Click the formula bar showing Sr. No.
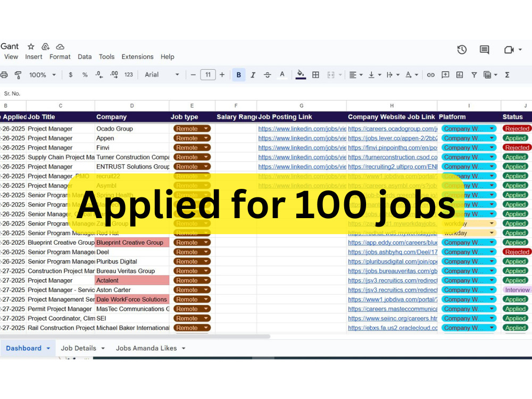 (266, 93)
